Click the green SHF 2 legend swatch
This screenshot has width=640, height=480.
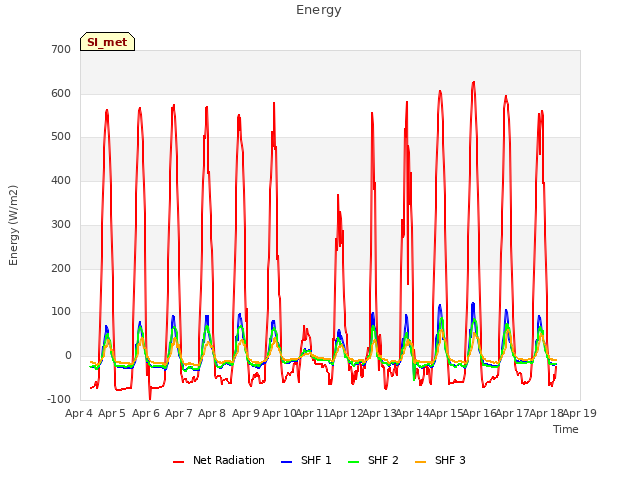coord(353,462)
